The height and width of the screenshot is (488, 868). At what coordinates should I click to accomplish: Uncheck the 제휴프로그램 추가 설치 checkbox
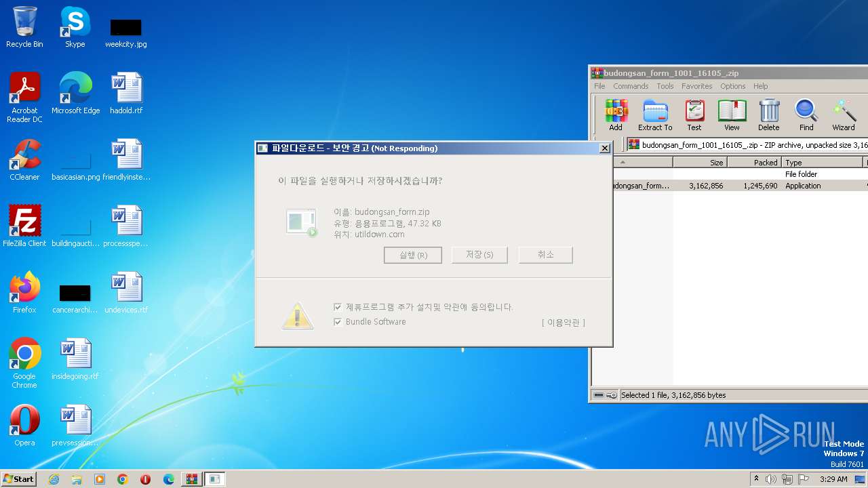pos(338,307)
